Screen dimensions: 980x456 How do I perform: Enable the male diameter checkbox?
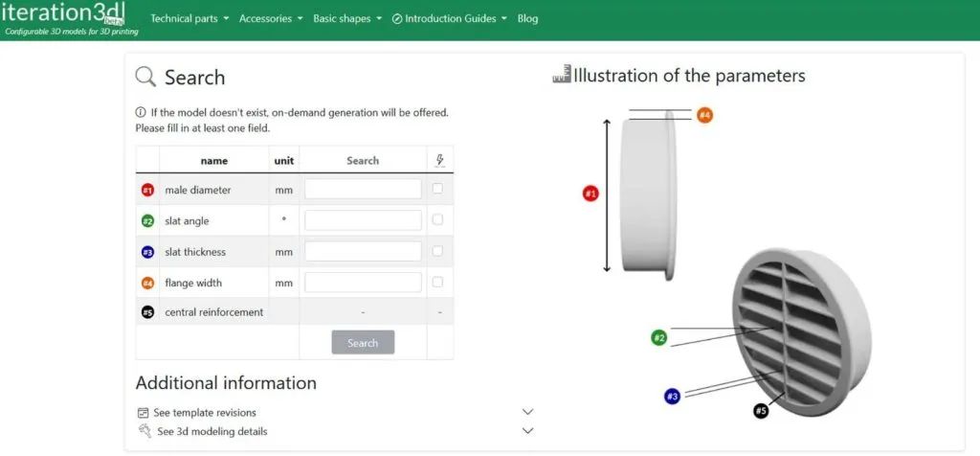437,189
